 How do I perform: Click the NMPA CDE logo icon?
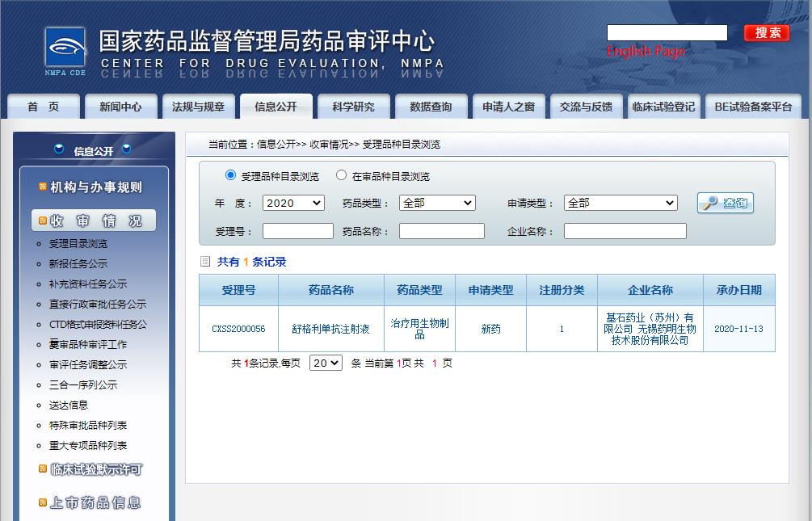click(x=65, y=48)
